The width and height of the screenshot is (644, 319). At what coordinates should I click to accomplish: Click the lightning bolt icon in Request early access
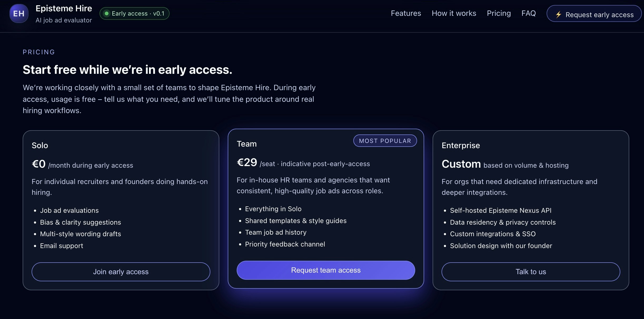559,15
